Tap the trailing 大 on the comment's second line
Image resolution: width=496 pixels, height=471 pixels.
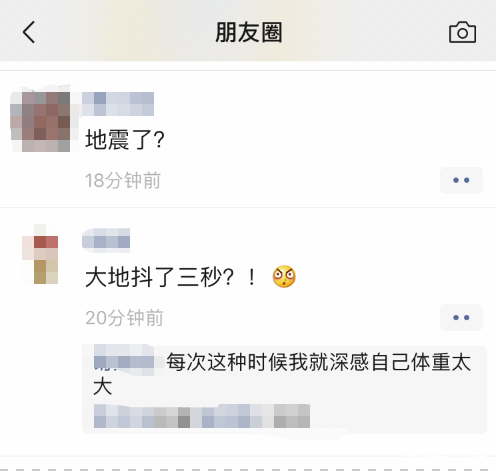click(x=102, y=387)
